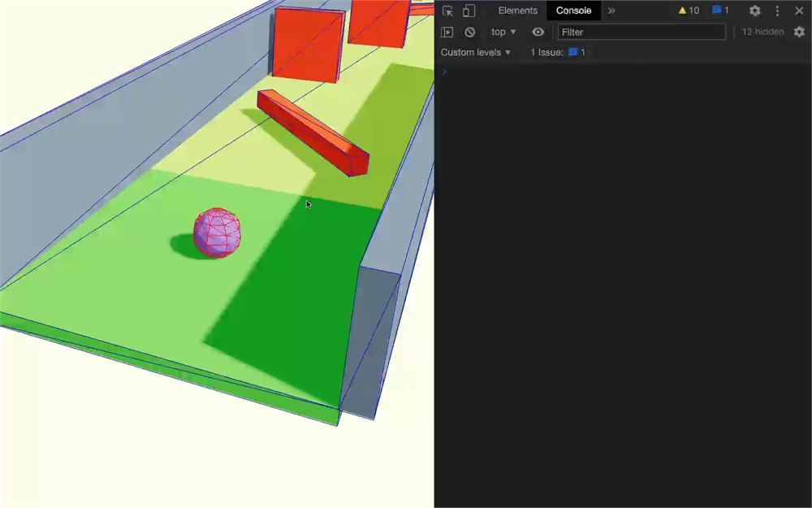The width and height of the screenshot is (812, 508).
Task: Switch to the Elements tab
Action: [517, 11]
